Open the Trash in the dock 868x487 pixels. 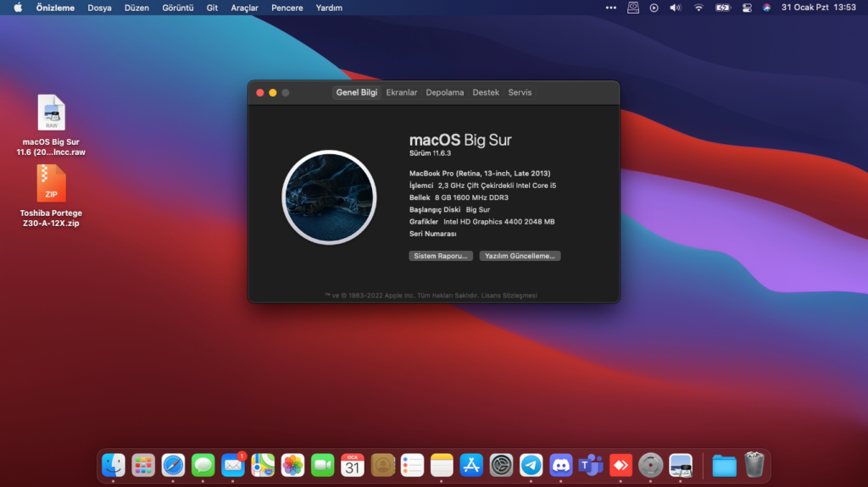[754, 464]
